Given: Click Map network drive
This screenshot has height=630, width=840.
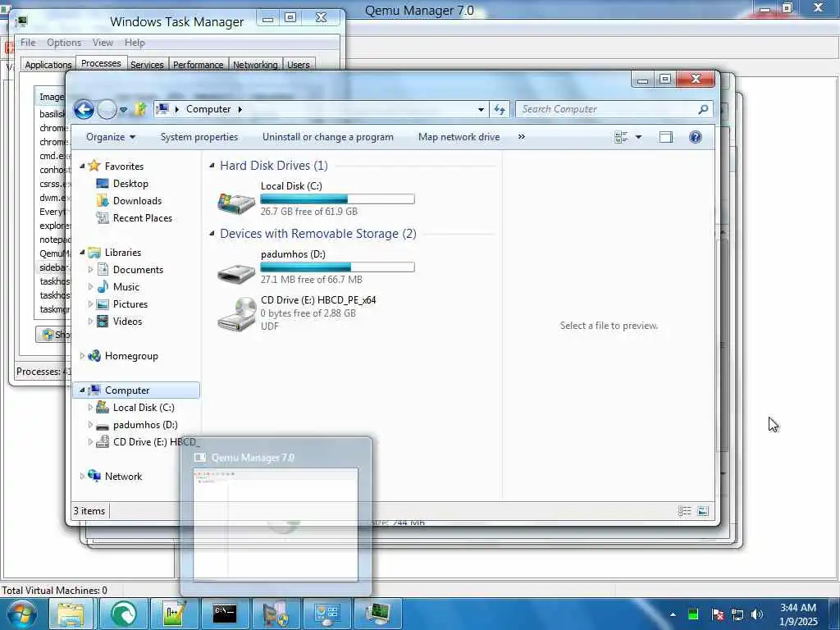Looking at the screenshot, I should [459, 137].
